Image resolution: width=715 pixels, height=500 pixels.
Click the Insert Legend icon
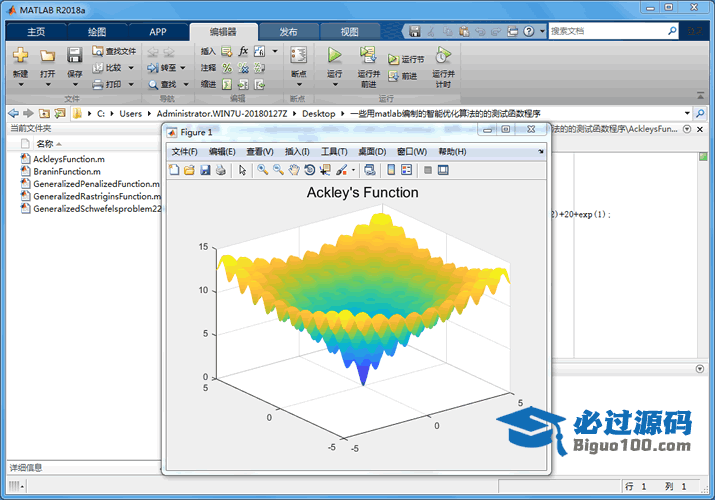pyautogui.click(x=406, y=170)
